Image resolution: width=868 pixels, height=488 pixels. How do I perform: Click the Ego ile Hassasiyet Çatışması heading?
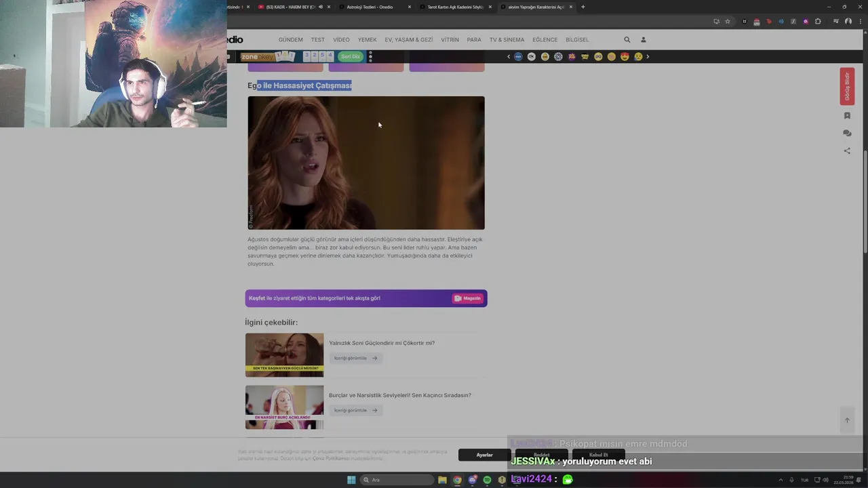[300, 85]
